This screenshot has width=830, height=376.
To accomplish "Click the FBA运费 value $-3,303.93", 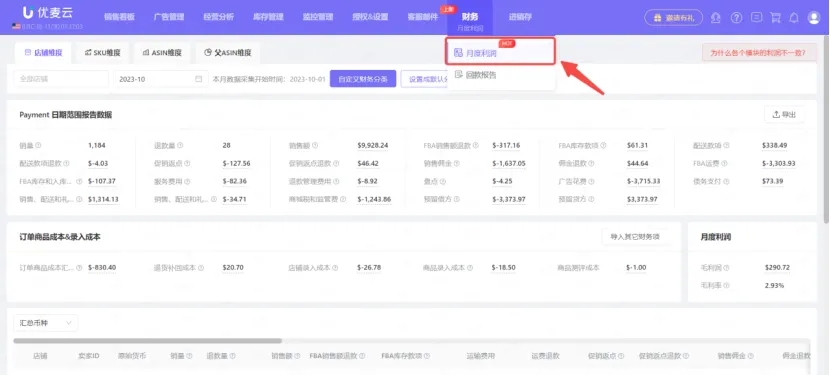I will pyautogui.click(x=779, y=163).
